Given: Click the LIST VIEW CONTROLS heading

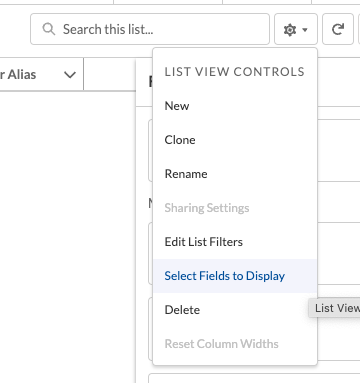Looking at the screenshot, I should 235,72.
